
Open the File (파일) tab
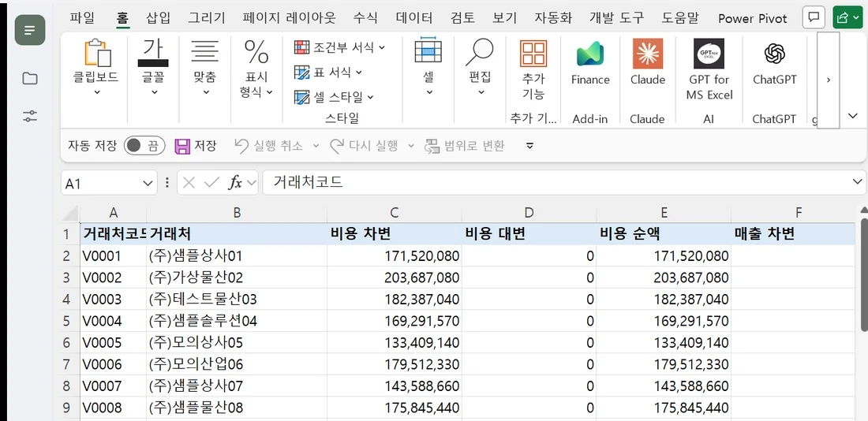coord(82,18)
